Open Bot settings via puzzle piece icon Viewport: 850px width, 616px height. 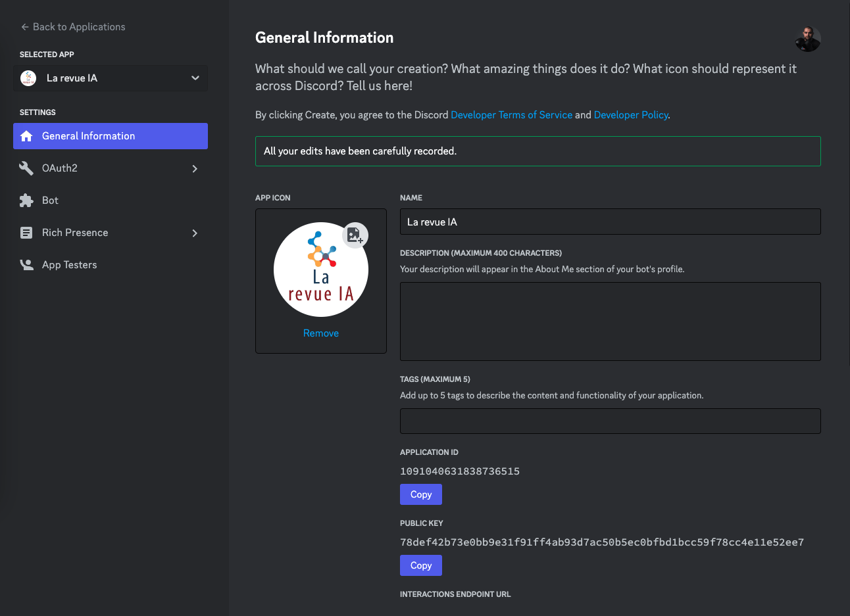point(27,200)
